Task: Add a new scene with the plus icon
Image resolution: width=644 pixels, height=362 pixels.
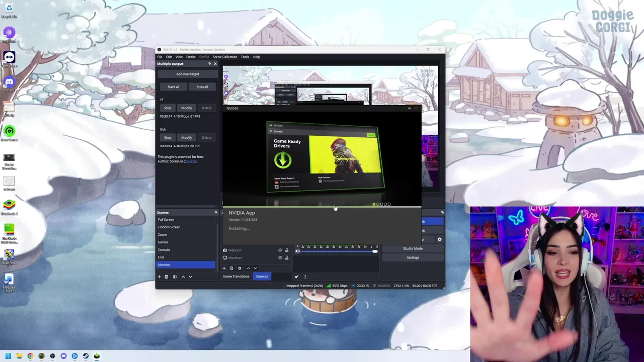Action: pos(159,277)
